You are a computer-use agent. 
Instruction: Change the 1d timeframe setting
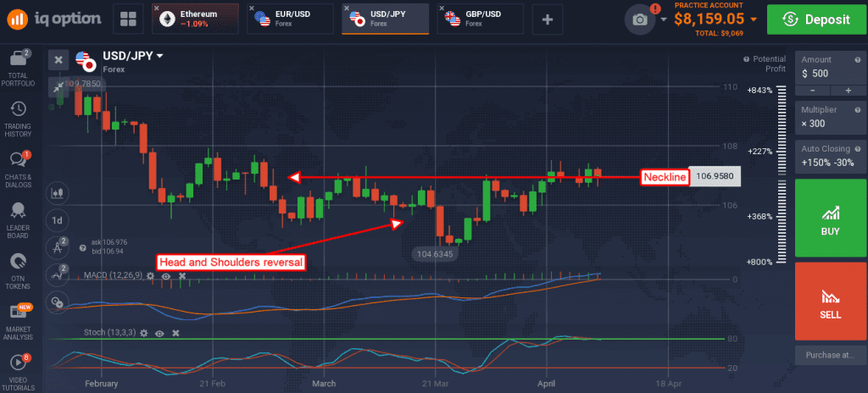[57, 219]
